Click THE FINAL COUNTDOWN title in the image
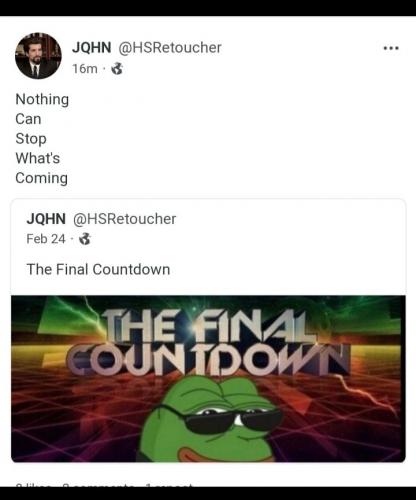Viewport: 416px width, 500px height. click(208, 342)
